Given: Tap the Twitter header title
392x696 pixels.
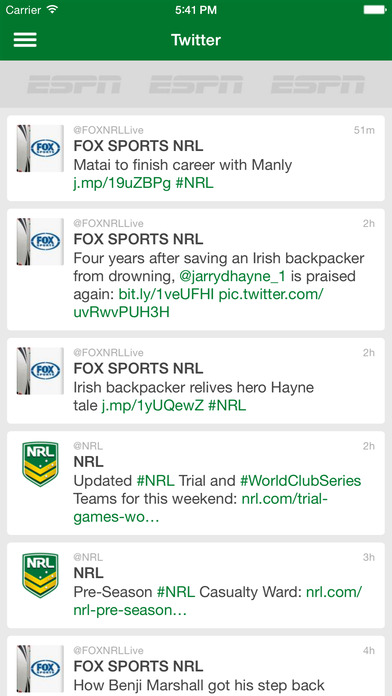Looking at the screenshot, I should (x=196, y=40).
